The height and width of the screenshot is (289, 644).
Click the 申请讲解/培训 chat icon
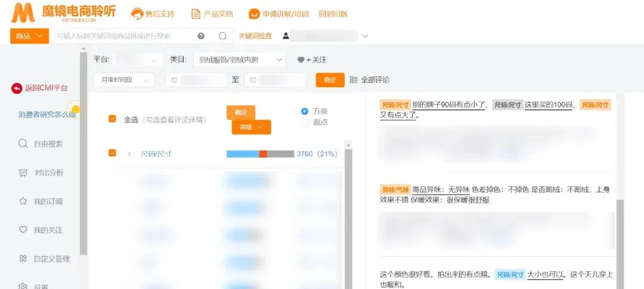point(254,14)
